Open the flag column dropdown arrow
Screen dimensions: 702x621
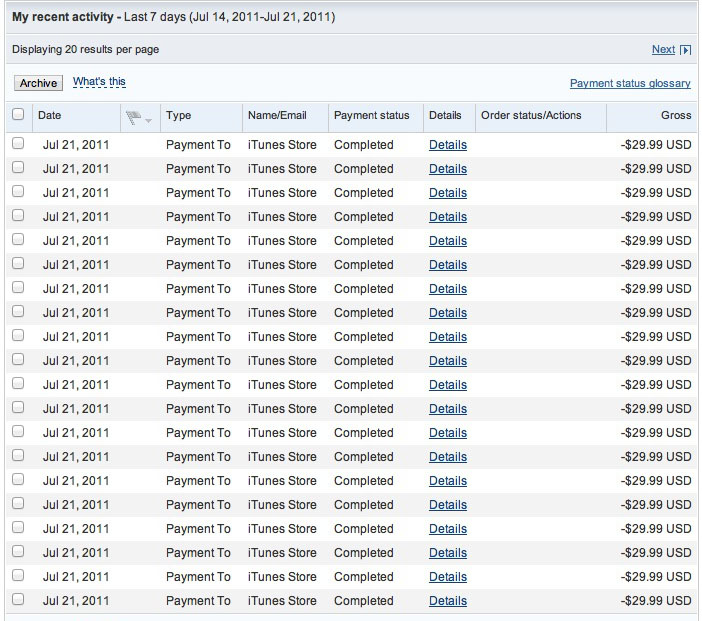click(149, 120)
